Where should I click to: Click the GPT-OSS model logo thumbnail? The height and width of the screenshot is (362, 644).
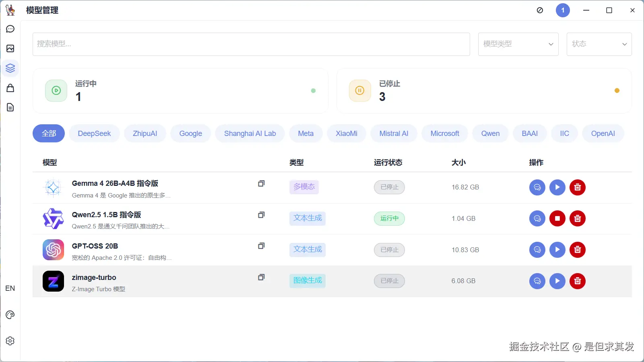point(53,250)
